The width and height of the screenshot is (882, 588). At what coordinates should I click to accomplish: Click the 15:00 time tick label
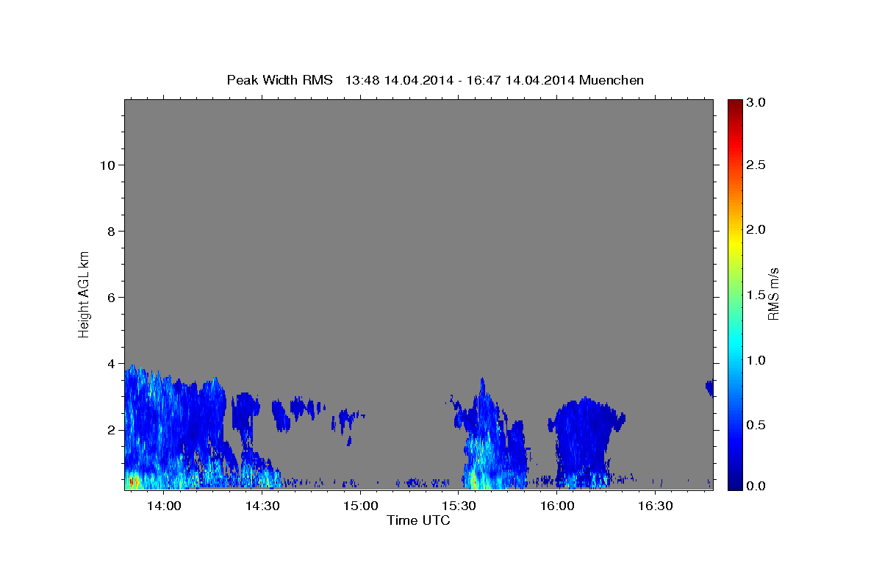click(361, 506)
